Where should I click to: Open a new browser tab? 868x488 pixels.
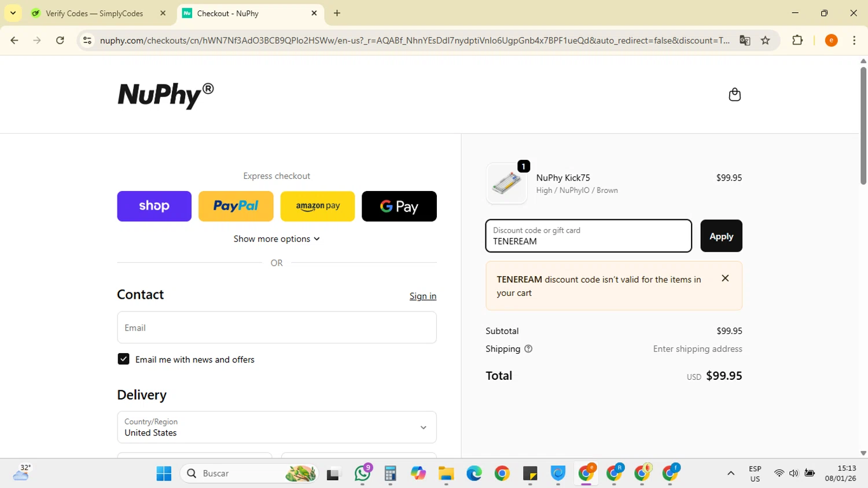coord(337,13)
